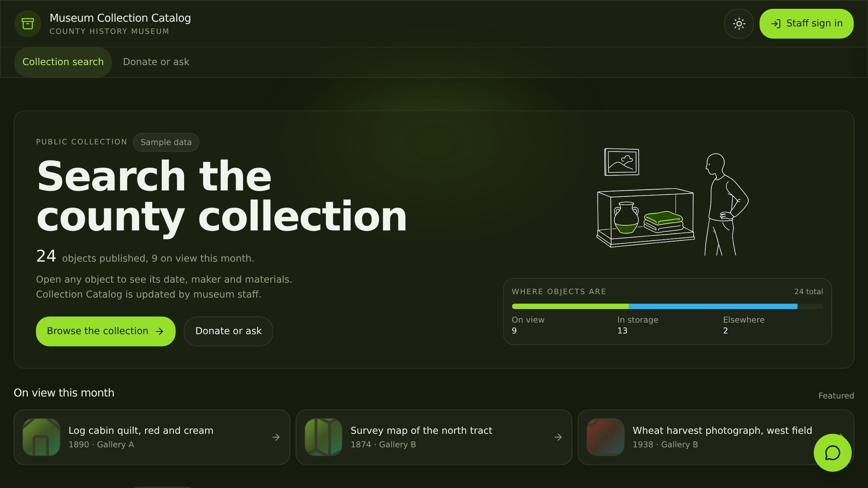Screen dimensions: 868x488
Task: Click the sign-in arrow icon in Staff button
Action: click(x=776, y=24)
